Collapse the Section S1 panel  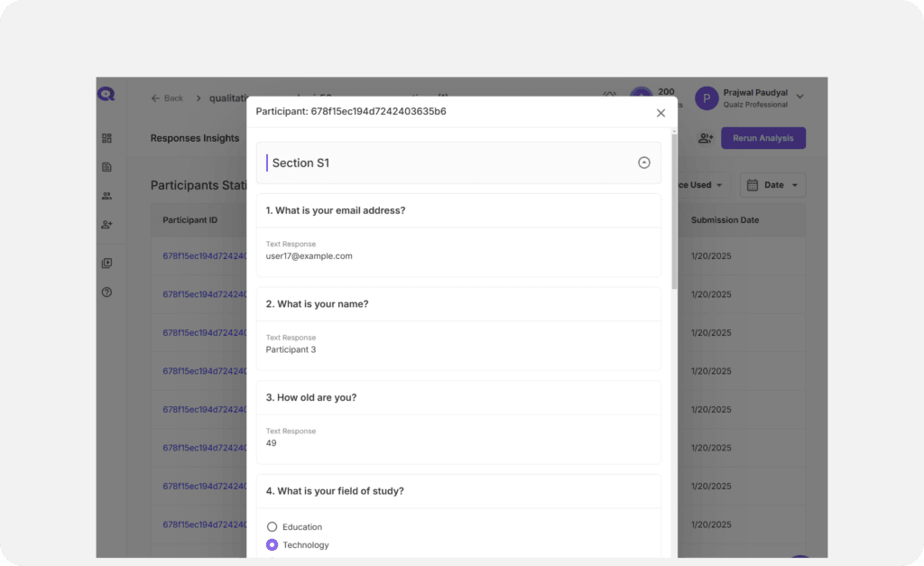click(643, 162)
